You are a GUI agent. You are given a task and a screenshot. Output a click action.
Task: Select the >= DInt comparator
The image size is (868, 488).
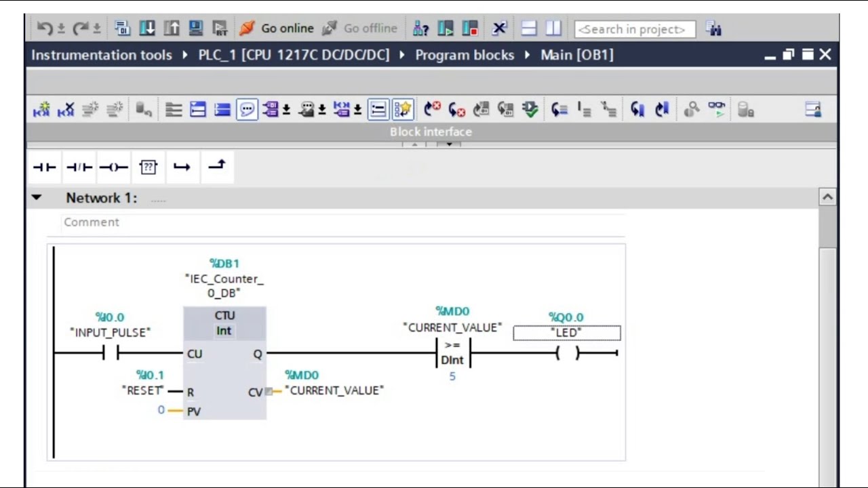(452, 353)
